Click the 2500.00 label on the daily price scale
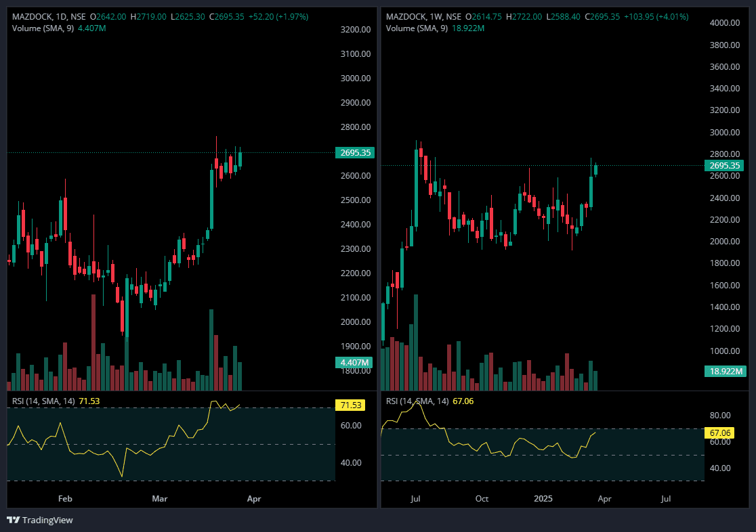756x532 pixels. tap(356, 200)
